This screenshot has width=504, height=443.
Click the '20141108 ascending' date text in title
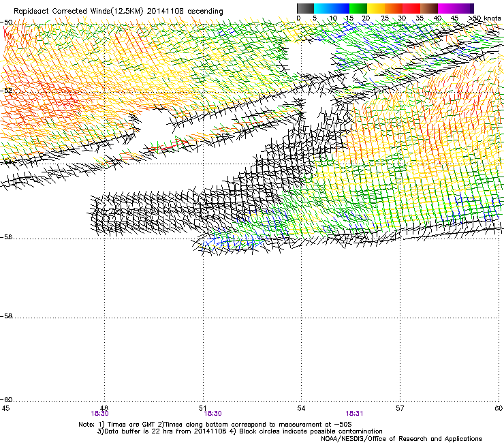click(x=185, y=12)
